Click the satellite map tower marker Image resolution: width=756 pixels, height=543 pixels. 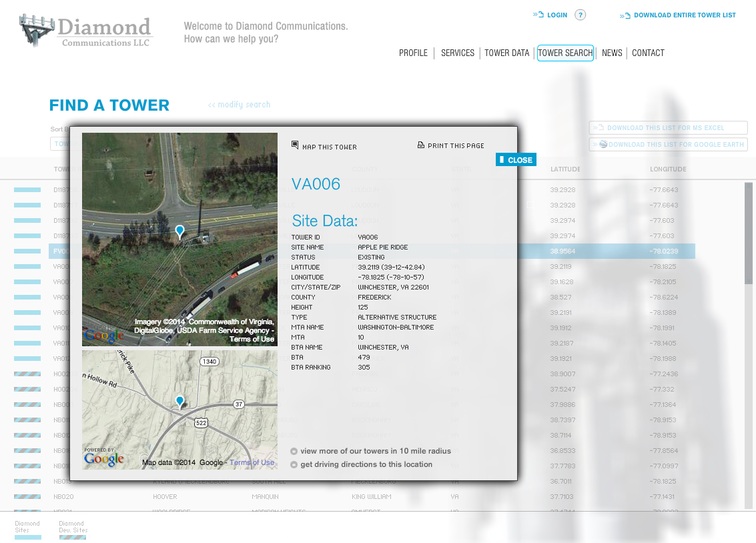[180, 231]
